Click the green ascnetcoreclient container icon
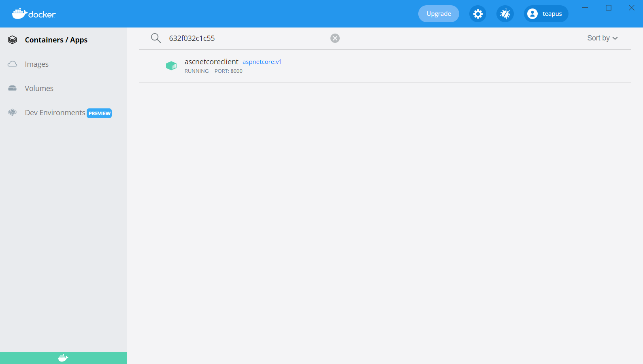 tap(171, 66)
